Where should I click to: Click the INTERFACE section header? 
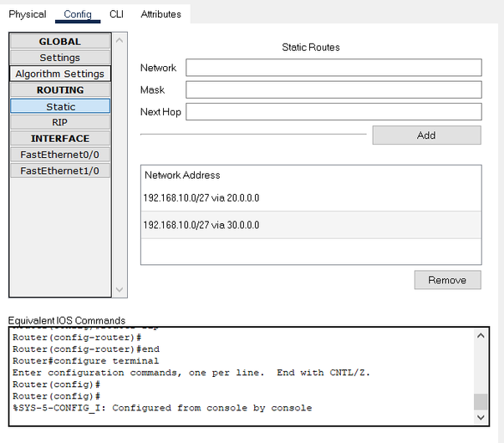tap(60, 138)
